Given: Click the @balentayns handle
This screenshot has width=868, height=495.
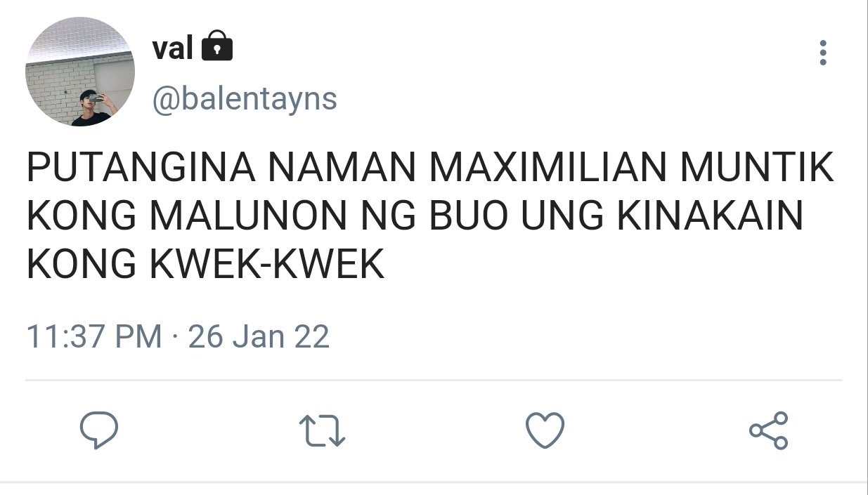Looking at the screenshot, I should [245, 99].
